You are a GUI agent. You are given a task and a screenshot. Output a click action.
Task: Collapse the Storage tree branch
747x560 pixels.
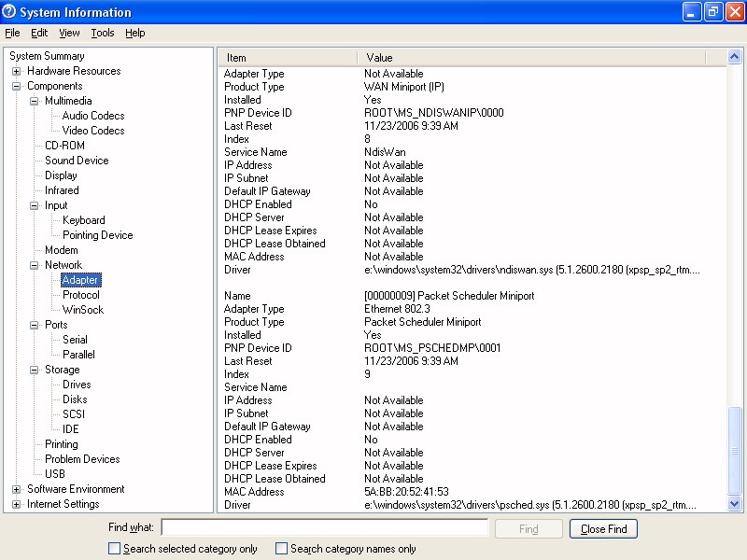(x=35, y=370)
